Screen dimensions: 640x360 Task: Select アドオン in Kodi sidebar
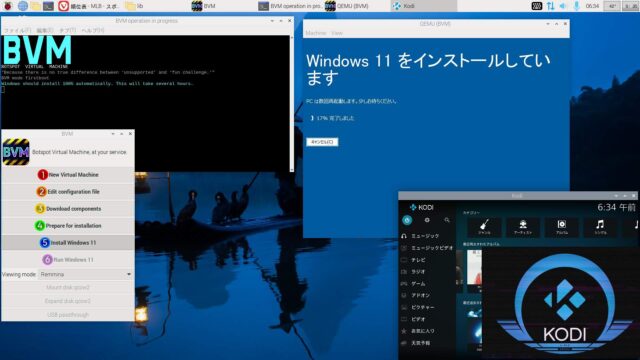point(427,295)
